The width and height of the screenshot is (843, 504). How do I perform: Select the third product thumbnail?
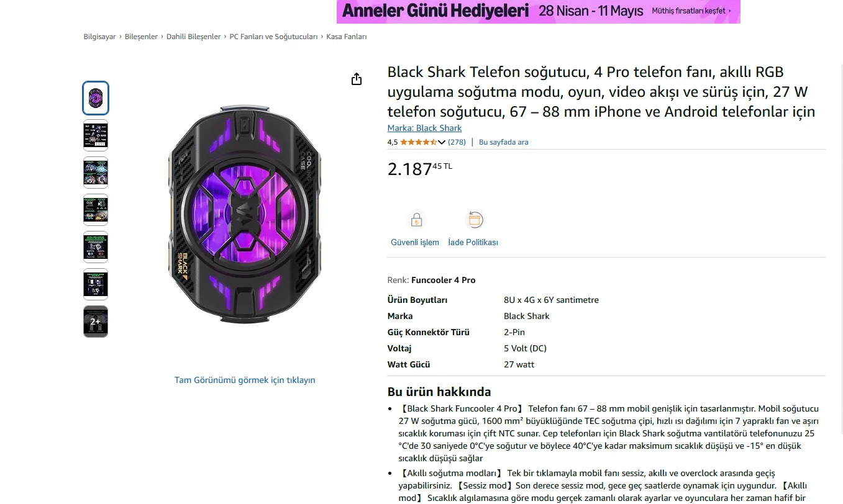pos(96,173)
